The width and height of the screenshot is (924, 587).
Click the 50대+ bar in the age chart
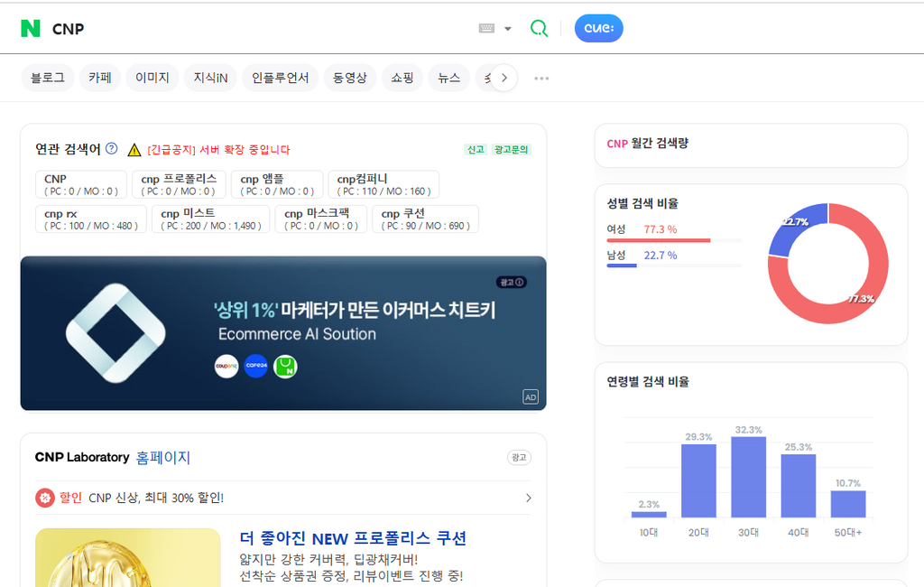point(848,505)
